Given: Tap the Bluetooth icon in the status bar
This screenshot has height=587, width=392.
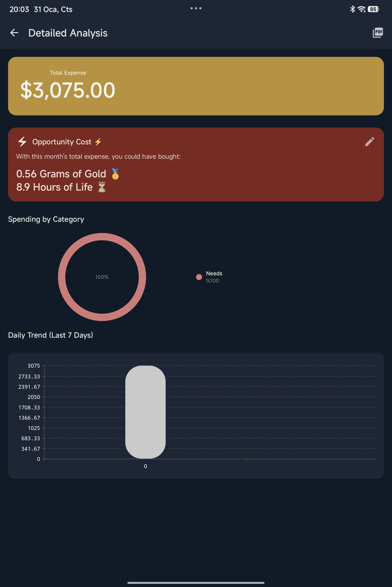Looking at the screenshot, I should click(353, 9).
